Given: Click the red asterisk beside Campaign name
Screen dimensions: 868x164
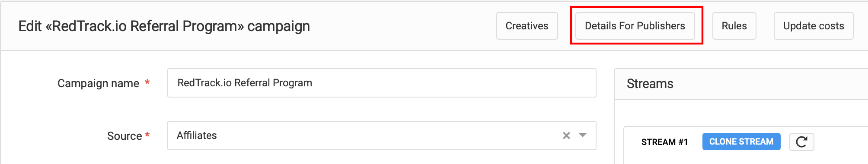Looking at the screenshot, I should 147,82.
